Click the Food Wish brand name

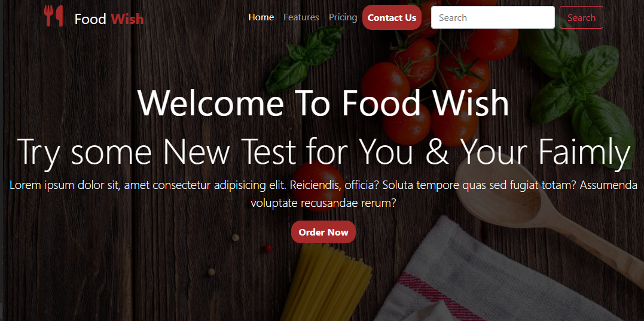(109, 19)
